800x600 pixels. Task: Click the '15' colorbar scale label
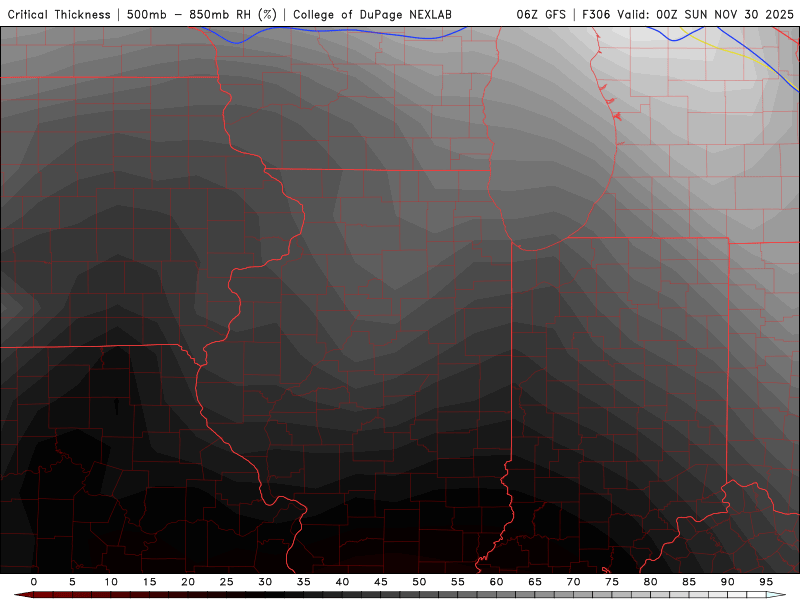point(149,582)
